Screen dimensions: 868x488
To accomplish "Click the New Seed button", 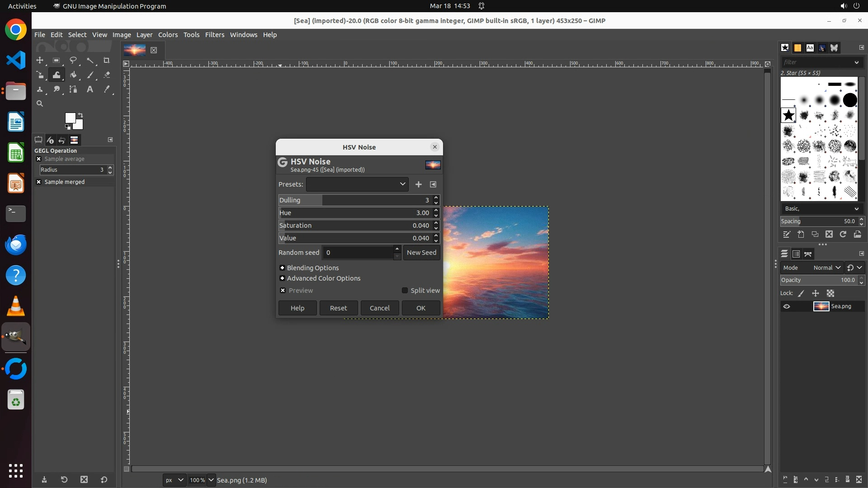I will point(421,253).
